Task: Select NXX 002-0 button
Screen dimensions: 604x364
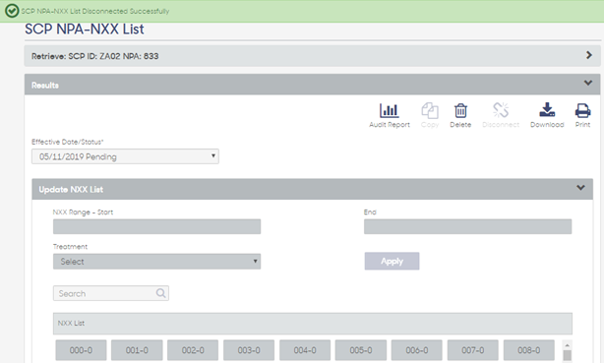Action: coord(193,350)
